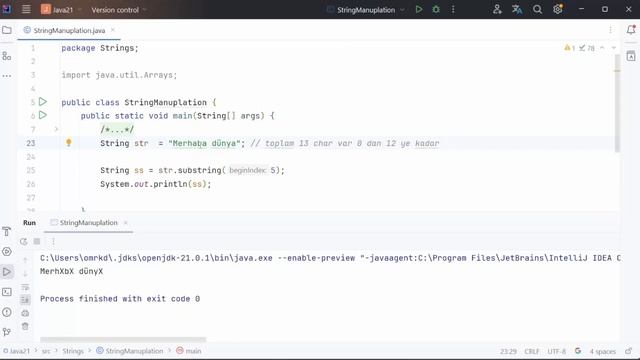Toggle scroll to end of console
640x360 pixels.
[25, 300]
